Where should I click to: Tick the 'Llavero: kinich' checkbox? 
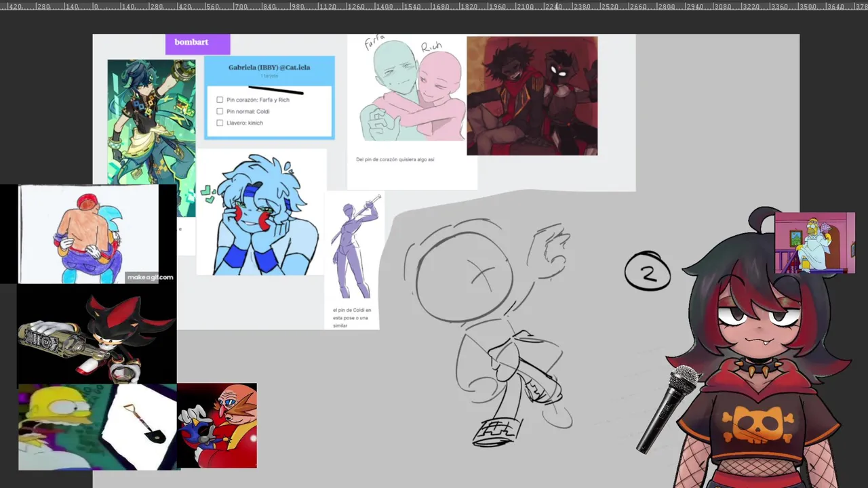(220, 123)
